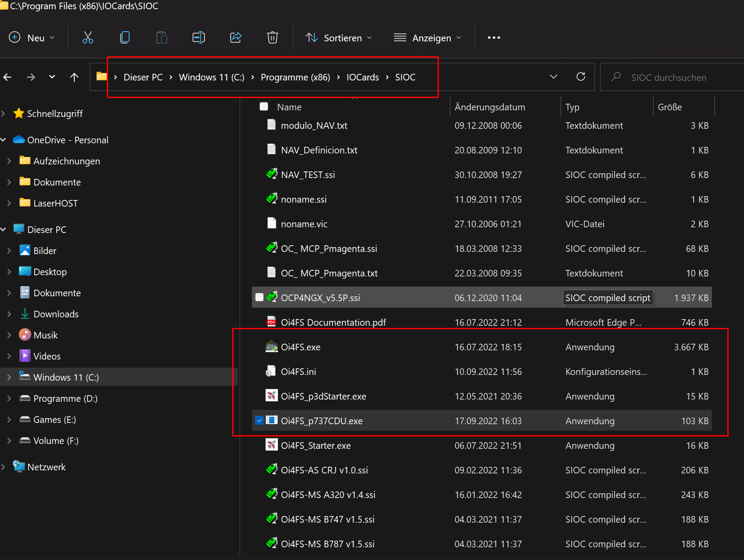Open the Neu dropdown menu
This screenshot has width=744, height=560.
(32, 38)
